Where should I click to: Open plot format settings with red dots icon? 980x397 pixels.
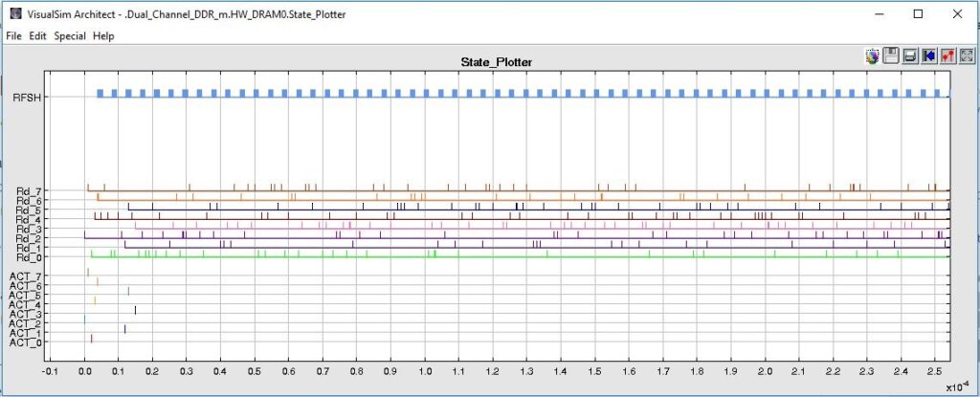coord(947,56)
